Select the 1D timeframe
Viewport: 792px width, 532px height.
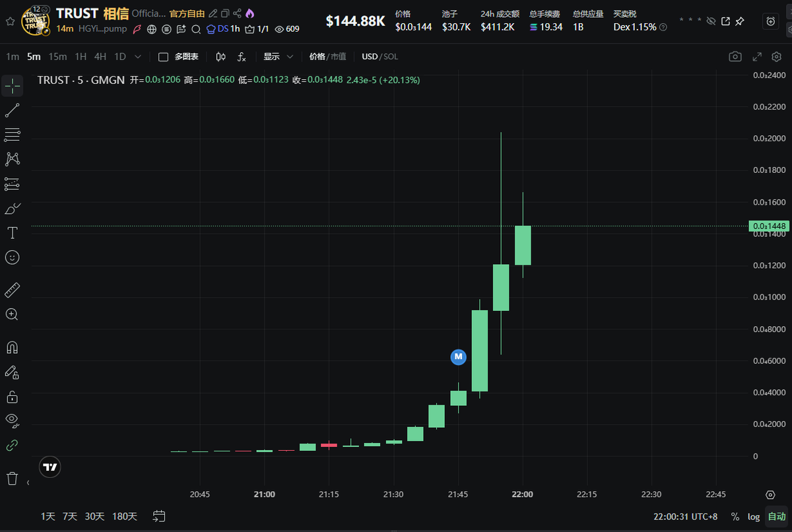[x=120, y=57]
